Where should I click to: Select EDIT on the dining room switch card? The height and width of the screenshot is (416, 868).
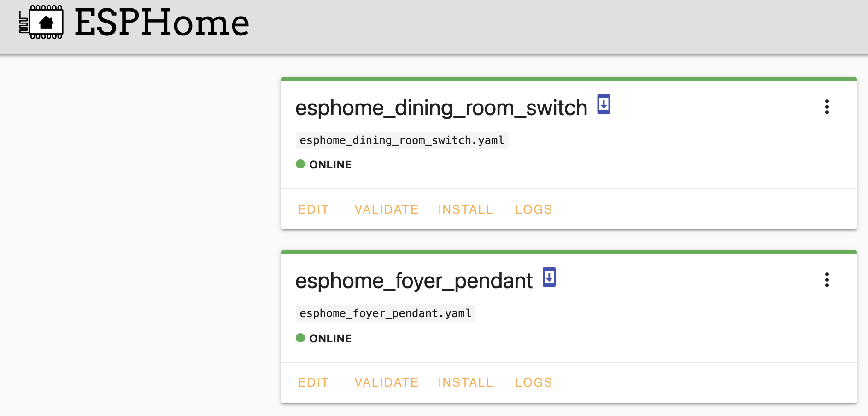pos(313,209)
